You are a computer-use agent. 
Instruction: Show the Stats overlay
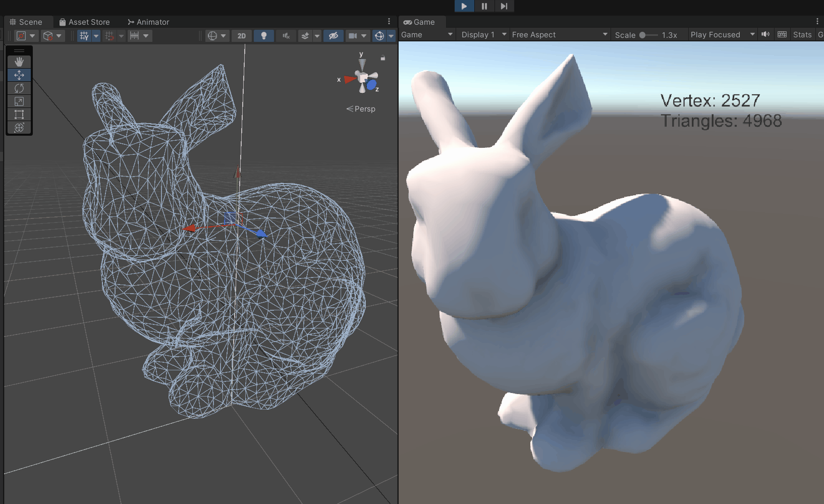[x=802, y=35]
